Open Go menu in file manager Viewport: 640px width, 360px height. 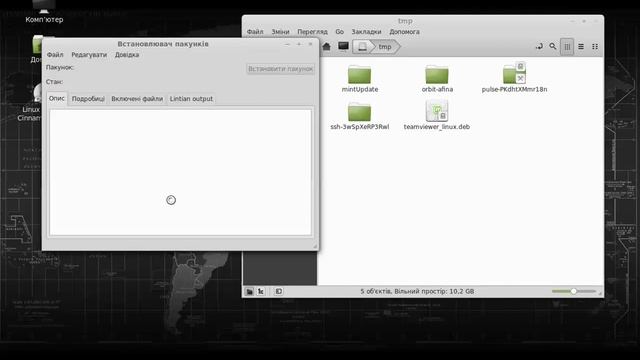point(340,32)
